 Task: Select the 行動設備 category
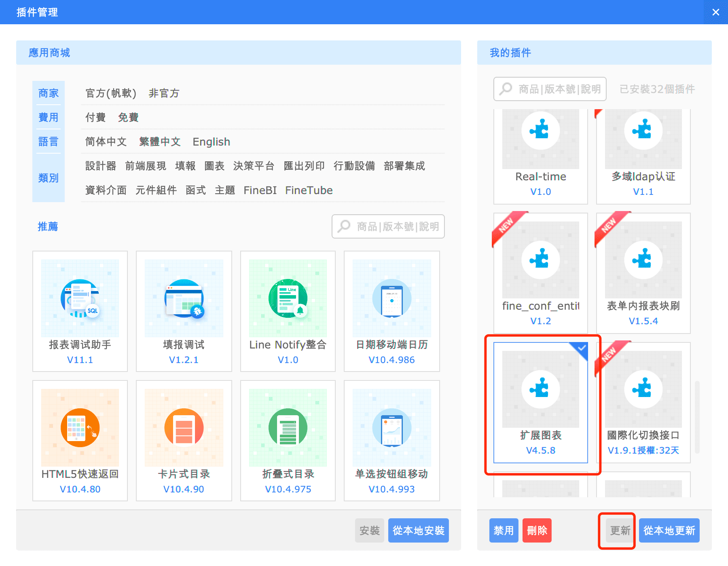(354, 166)
